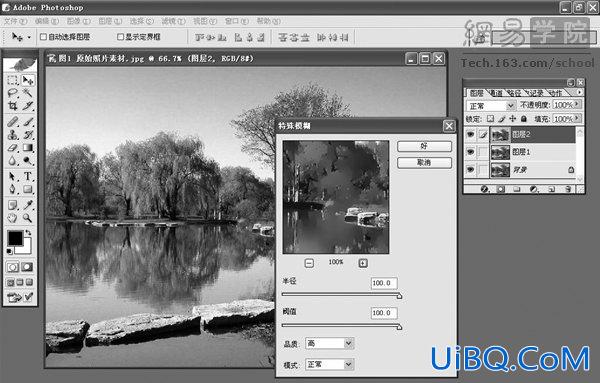Select the History Brush tool

[28, 135]
